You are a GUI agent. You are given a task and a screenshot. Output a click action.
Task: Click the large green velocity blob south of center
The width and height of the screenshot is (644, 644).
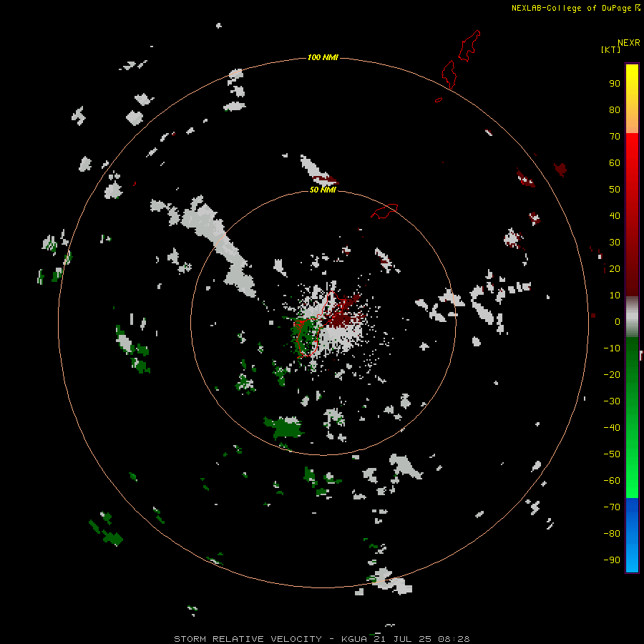click(x=284, y=428)
